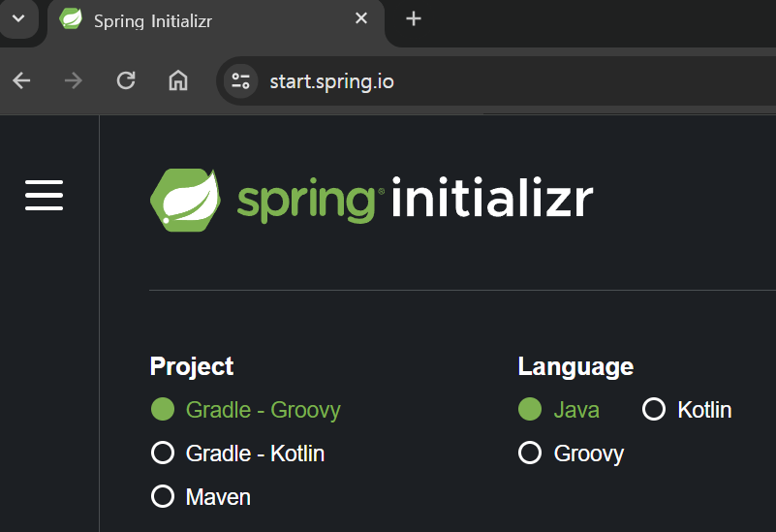View site information icon in address bar

[240, 80]
